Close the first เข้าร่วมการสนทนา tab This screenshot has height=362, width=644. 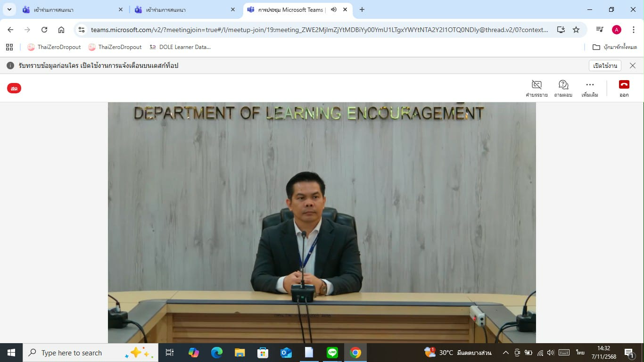(121, 9)
